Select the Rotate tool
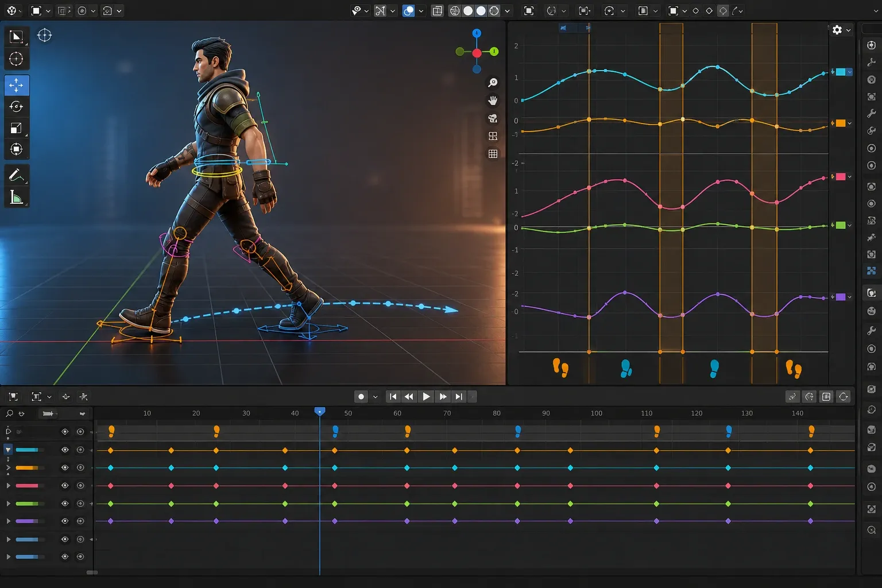 click(x=16, y=107)
